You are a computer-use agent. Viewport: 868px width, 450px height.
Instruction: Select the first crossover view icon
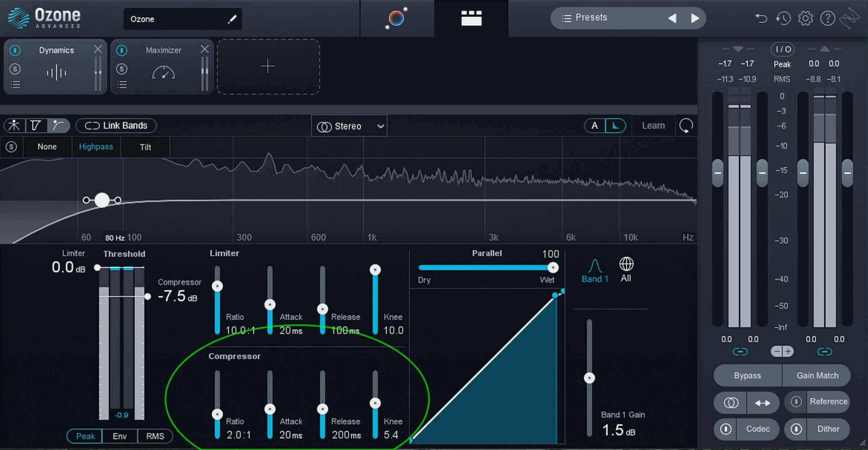[x=14, y=126]
